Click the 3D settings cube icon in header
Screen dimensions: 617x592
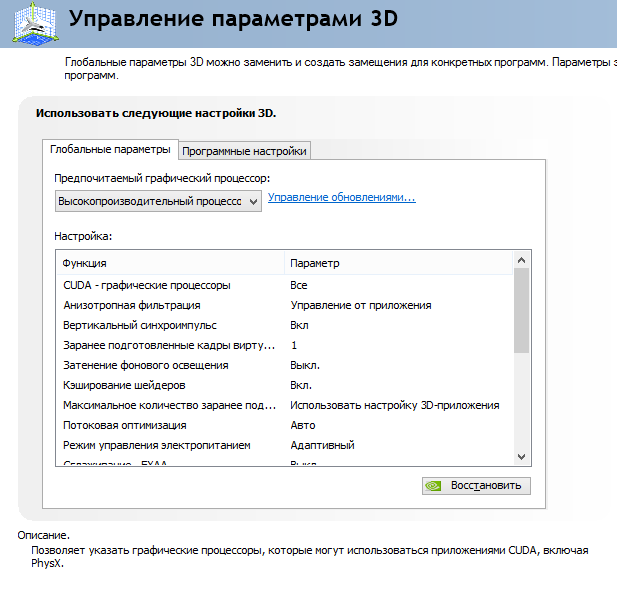(x=35, y=24)
